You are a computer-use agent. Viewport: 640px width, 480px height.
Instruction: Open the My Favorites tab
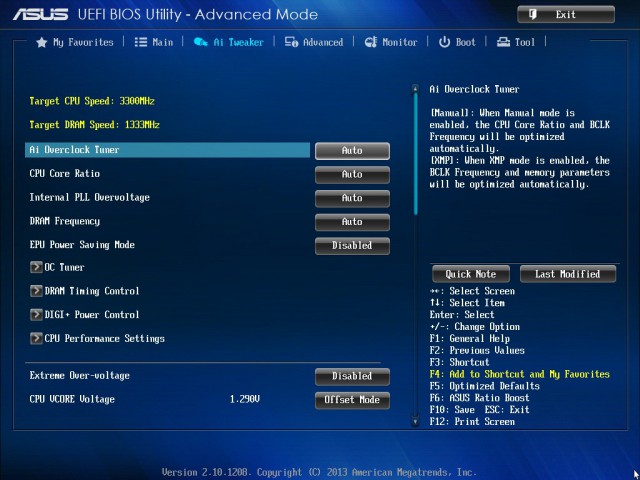point(75,42)
